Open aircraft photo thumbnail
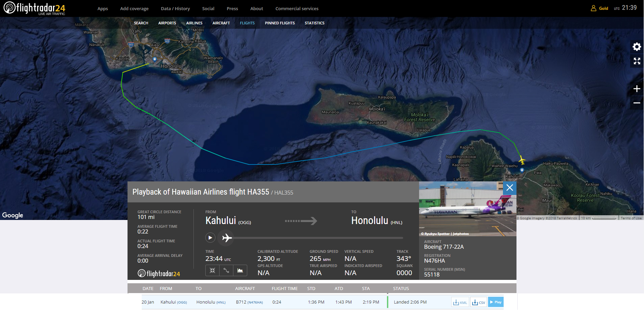Image resolution: width=644 pixels, height=310 pixels. 467,209
